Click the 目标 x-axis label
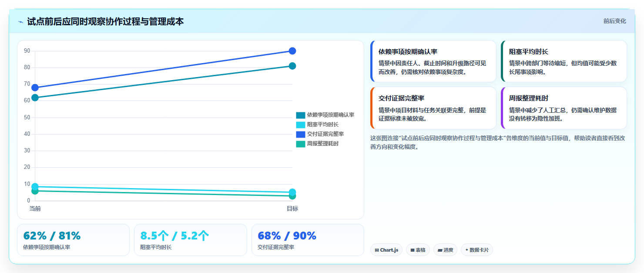The image size is (644, 273). pyautogui.click(x=292, y=209)
